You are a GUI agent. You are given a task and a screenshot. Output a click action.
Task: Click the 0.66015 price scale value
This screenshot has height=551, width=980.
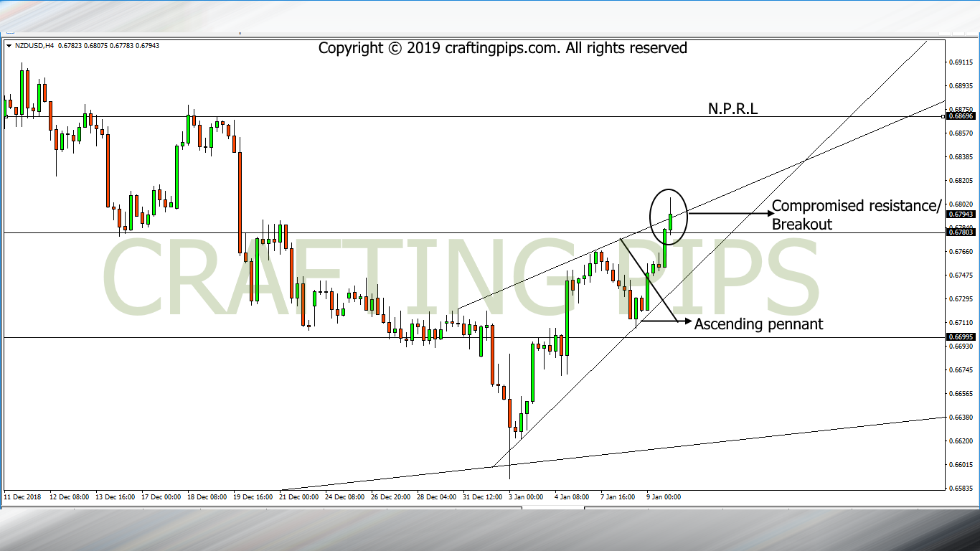[960, 464]
